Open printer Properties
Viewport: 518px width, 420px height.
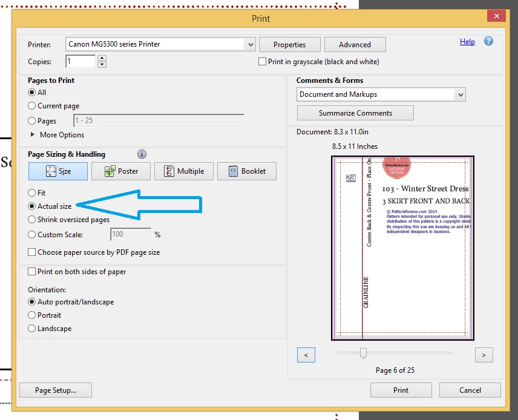tap(290, 45)
